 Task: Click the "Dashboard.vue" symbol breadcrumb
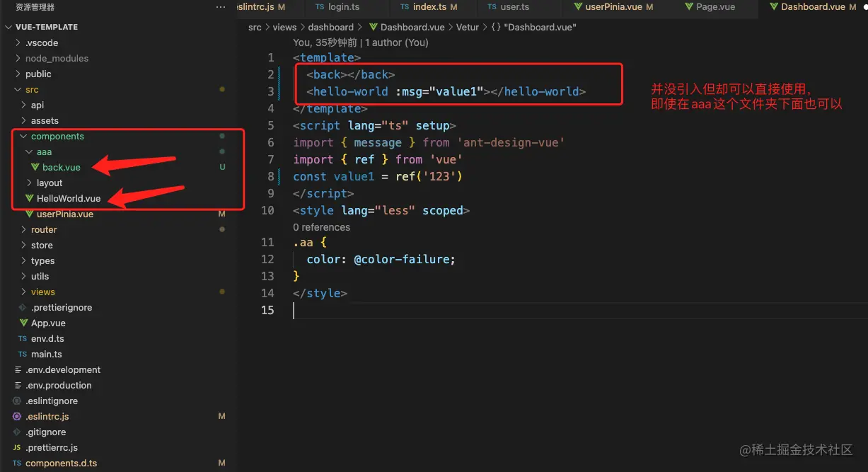540,27
